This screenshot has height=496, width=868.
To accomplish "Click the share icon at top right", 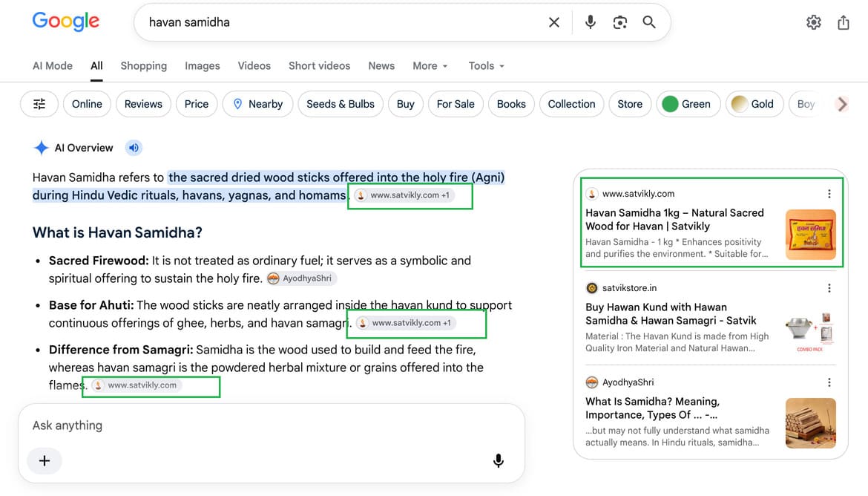I will (843, 22).
